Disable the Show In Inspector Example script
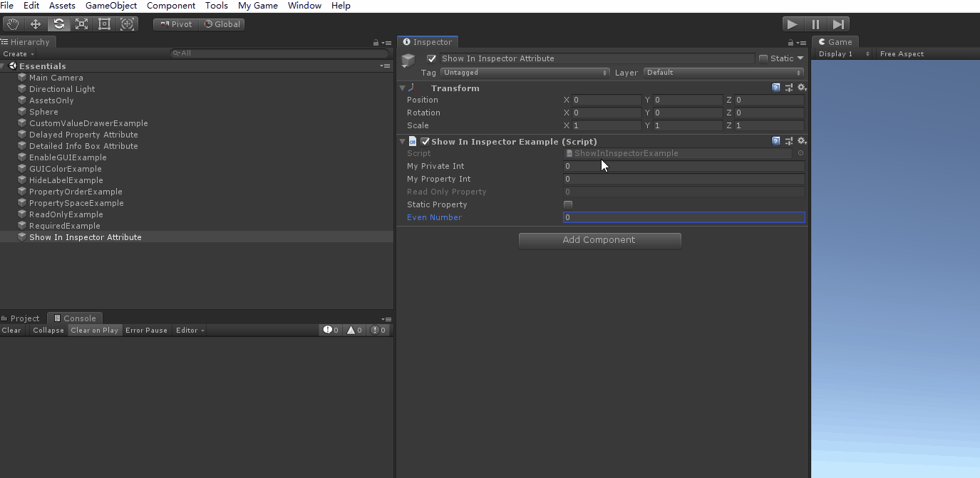980x478 pixels. click(x=425, y=142)
